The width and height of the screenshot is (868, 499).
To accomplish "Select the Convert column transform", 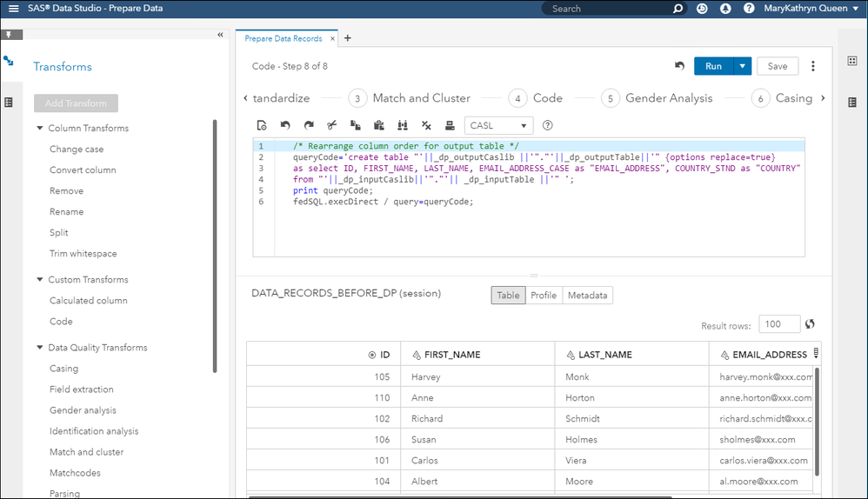I will coord(83,170).
